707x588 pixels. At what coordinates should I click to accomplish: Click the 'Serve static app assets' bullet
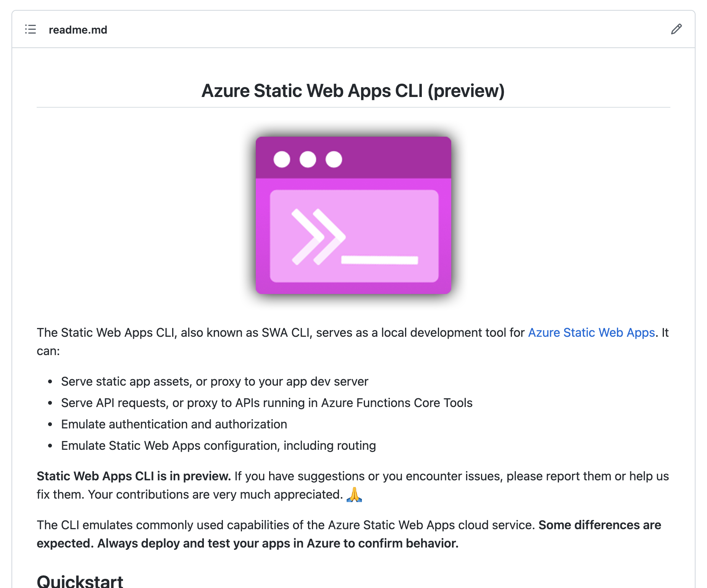click(215, 381)
